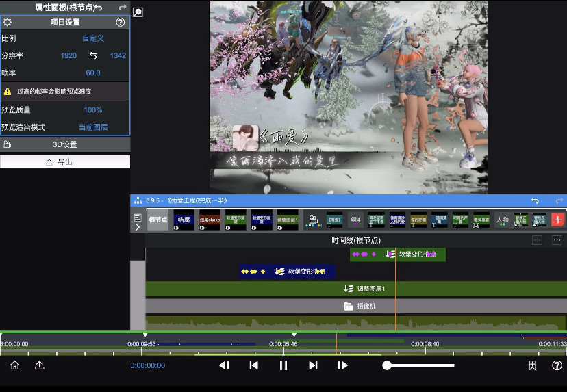Click the current timecode 0:00:00:00
Image resolution: width=567 pixels, height=392 pixels.
(147, 365)
